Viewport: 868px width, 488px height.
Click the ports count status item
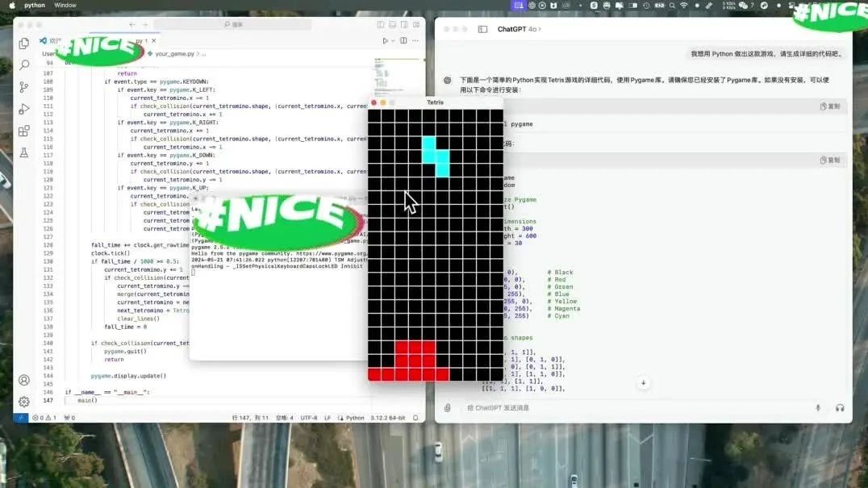pyautogui.click(x=69, y=418)
